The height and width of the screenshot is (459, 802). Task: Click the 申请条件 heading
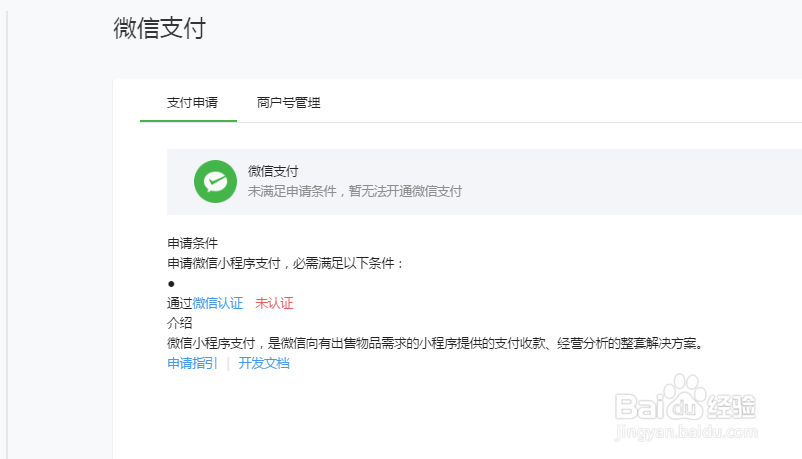click(x=192, y=243)
